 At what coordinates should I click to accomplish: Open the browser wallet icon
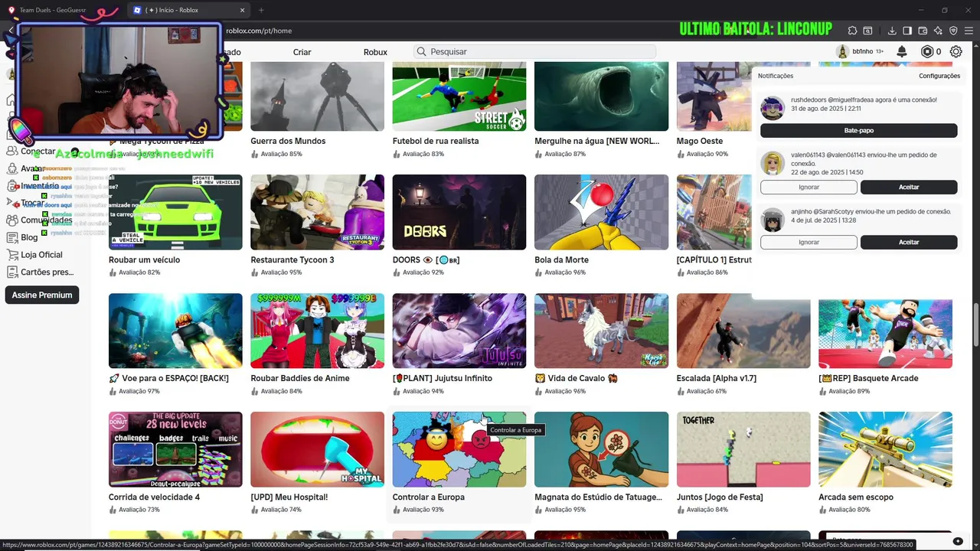coord(923,31)
